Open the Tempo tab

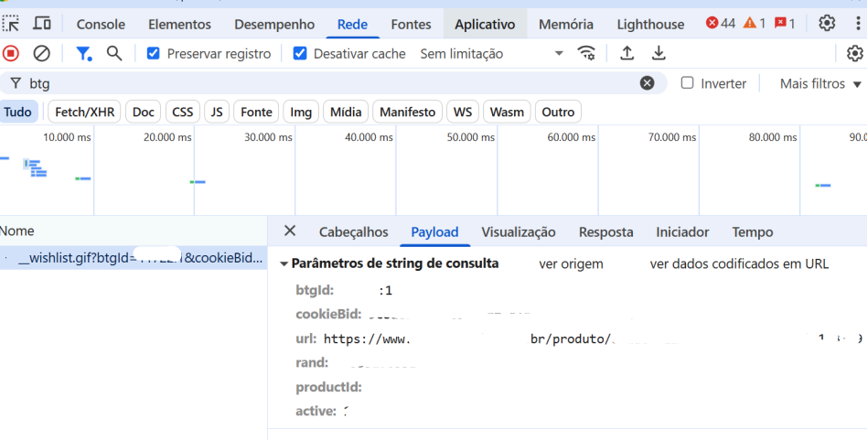coord(753,232)
